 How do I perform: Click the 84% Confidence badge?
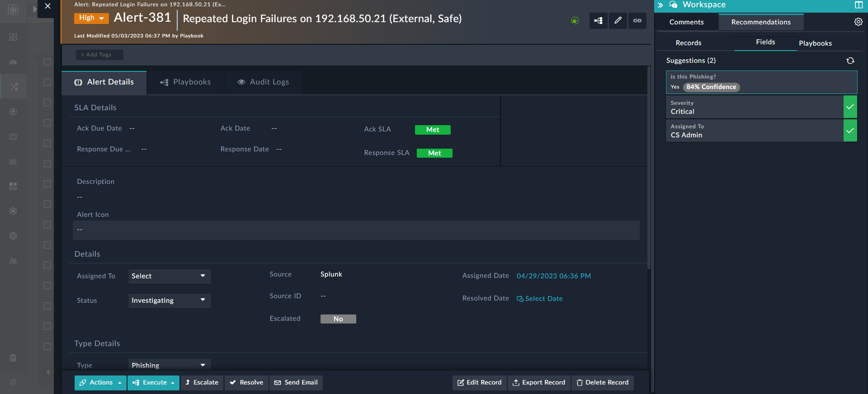pos(711,87)
